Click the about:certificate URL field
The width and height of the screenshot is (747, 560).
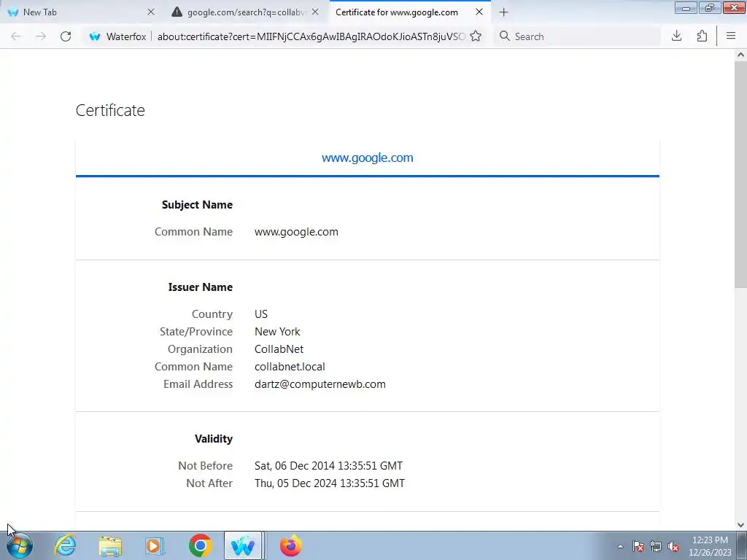[311, 36]
